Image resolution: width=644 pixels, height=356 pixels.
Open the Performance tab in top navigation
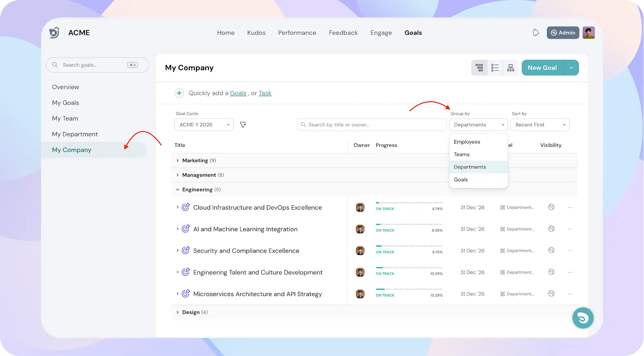[x=297, y=33]
